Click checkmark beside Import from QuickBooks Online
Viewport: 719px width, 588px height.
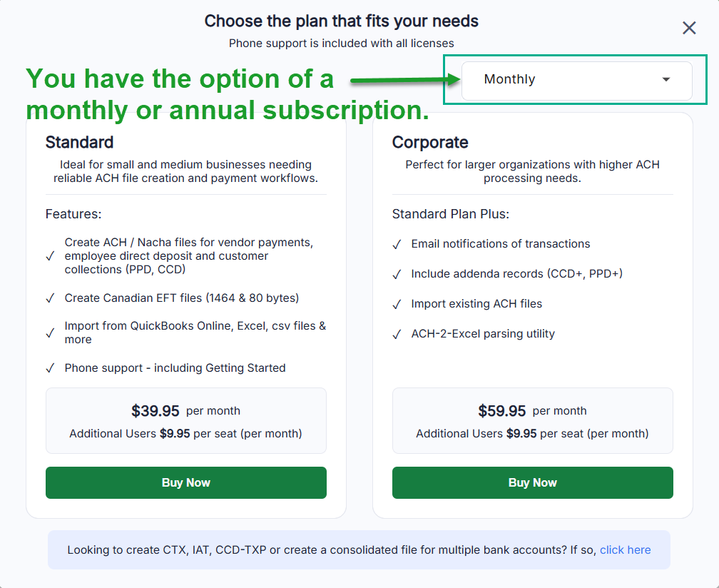click(50, 333)
